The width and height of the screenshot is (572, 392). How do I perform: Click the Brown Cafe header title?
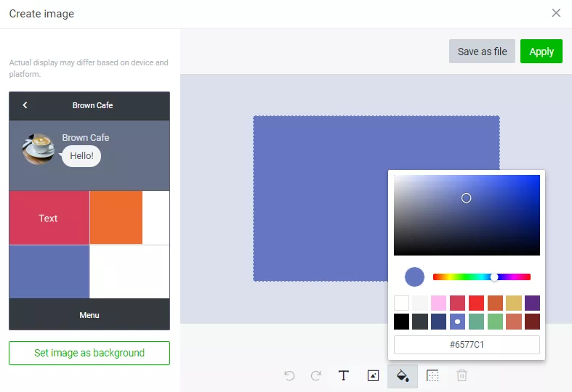92,105
